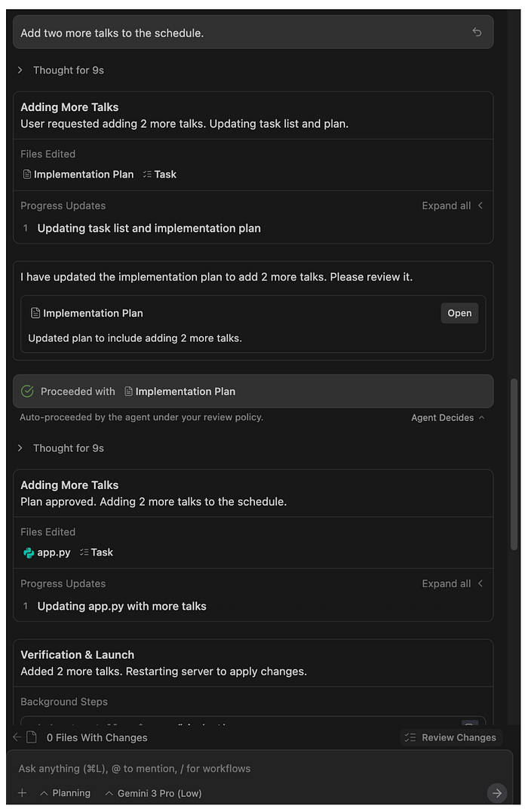Expand the first 'Thought for 9s' section

tap(61, 70)
